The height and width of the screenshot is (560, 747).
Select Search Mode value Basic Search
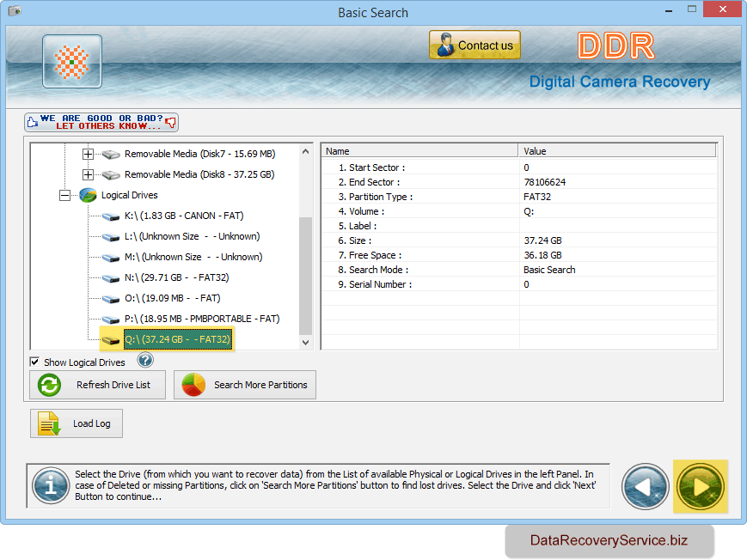(x=549, y=270)
